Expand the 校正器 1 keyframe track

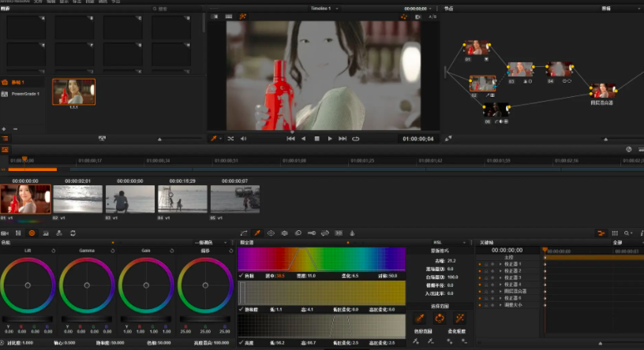pos(500,264)
